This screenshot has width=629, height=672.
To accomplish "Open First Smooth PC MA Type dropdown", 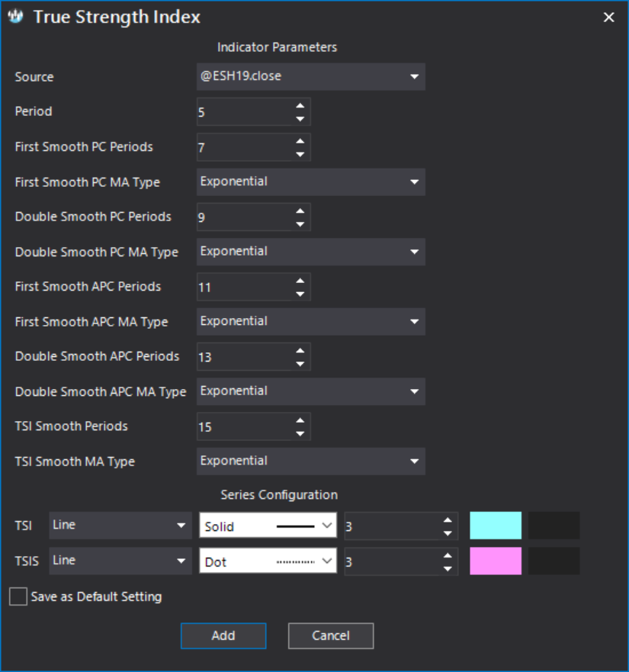I will pyautogui.click(x=310, y=182).
